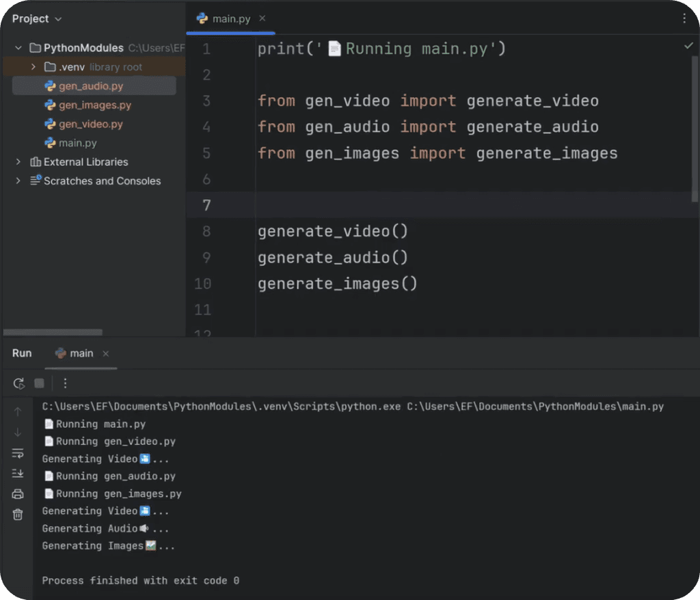
Task: Click the Print console output icon
Action: (x=18, y=494)
